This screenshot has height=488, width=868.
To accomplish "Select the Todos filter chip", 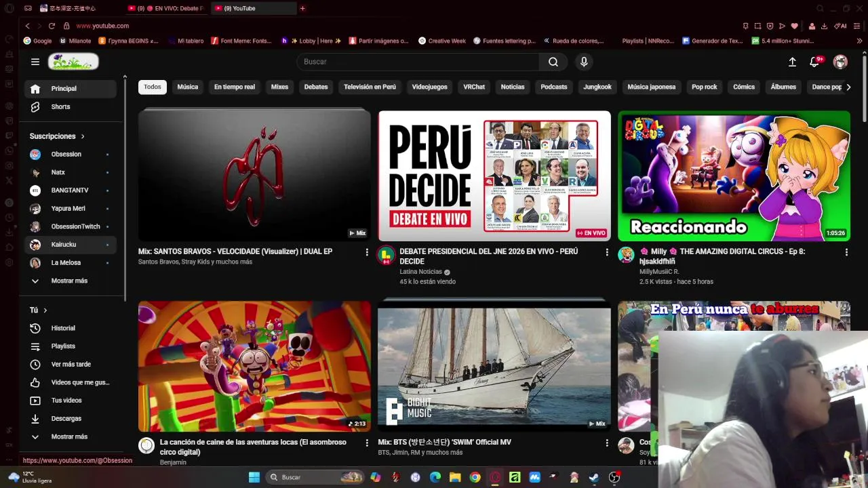I will click(153, 87).
